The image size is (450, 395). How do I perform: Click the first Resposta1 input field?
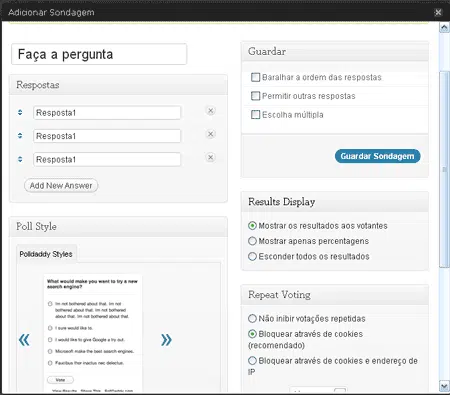click(107, 113)
